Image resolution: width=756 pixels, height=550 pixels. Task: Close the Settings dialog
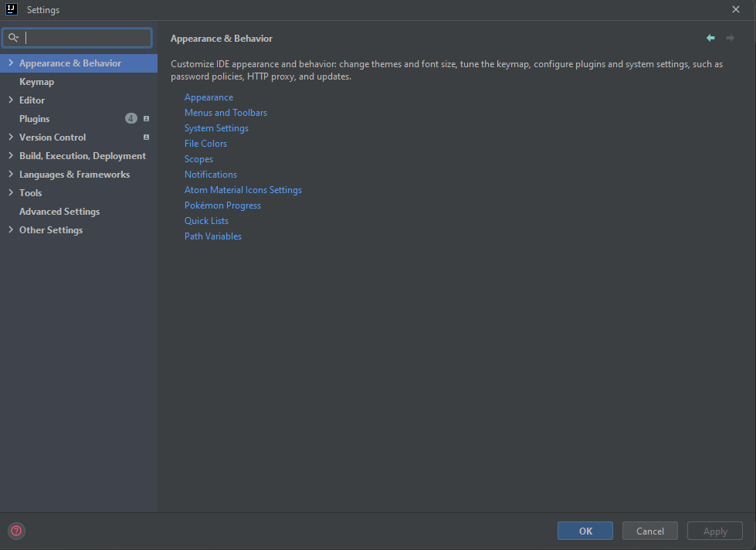click(736, 9)
